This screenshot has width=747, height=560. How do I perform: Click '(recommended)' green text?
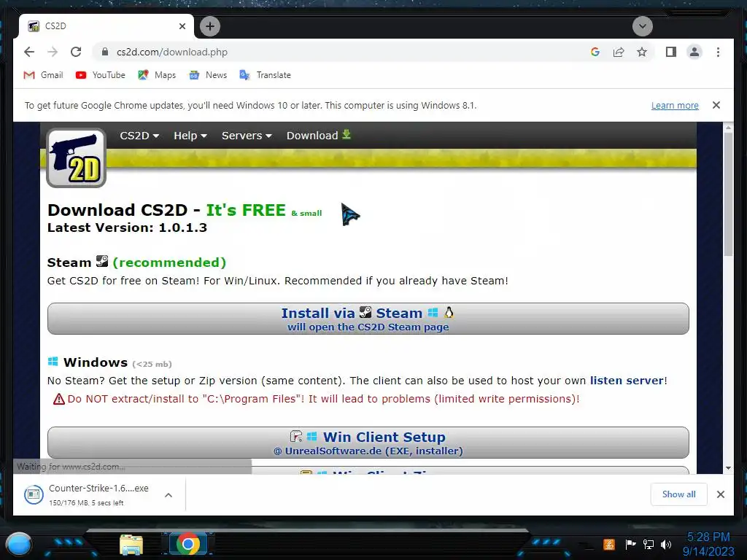click(x=169, y=262)
